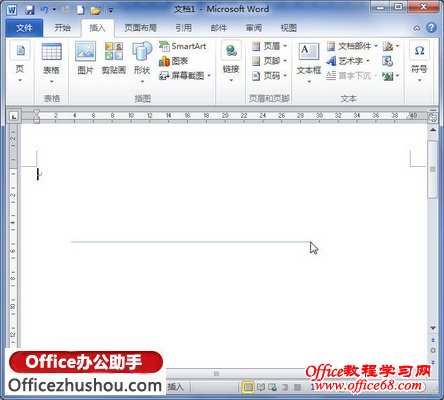Viewport: 444px width, 400px height.
Task: Open the 引用 (References) tab
Action: [184, 28]
